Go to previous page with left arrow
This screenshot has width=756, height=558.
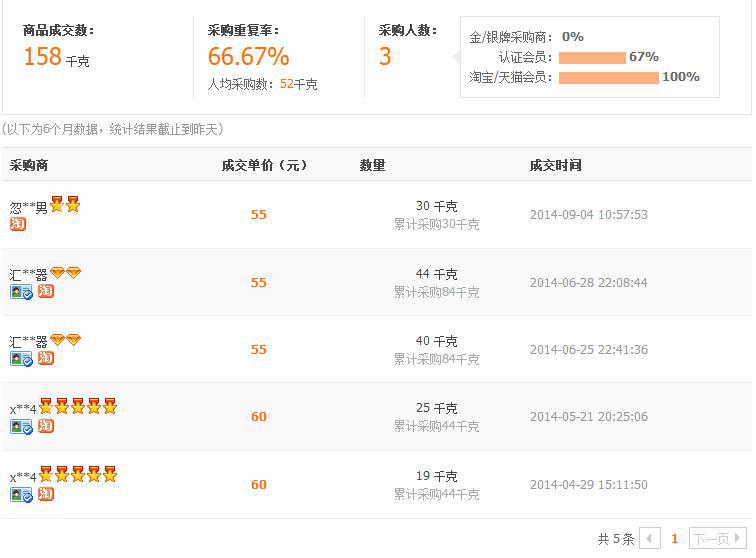coord(649,538)
